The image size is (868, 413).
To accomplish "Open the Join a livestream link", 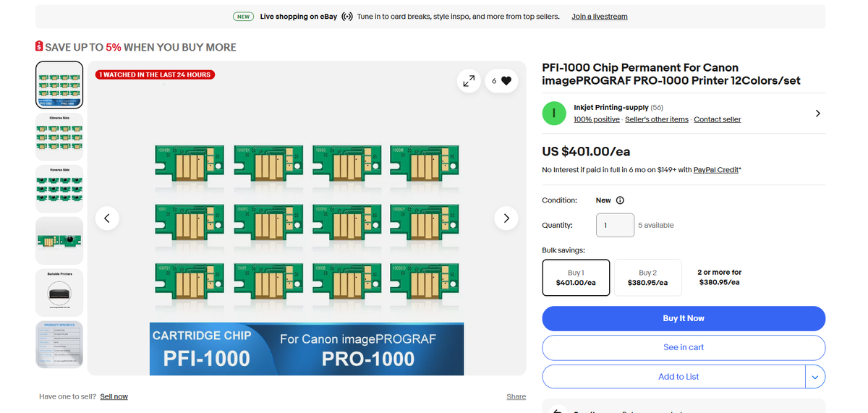I will tap(599, 17).
